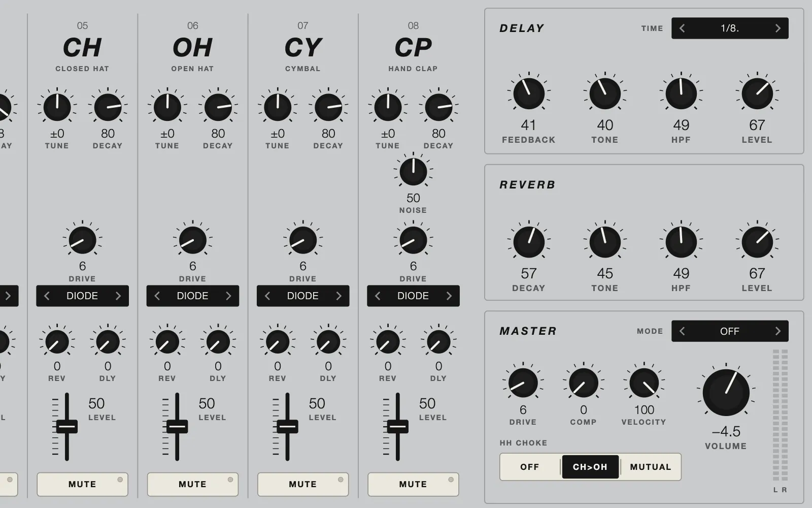Click the Hand Clap level fader
The image size is (812, 508).
coord(397,426)
